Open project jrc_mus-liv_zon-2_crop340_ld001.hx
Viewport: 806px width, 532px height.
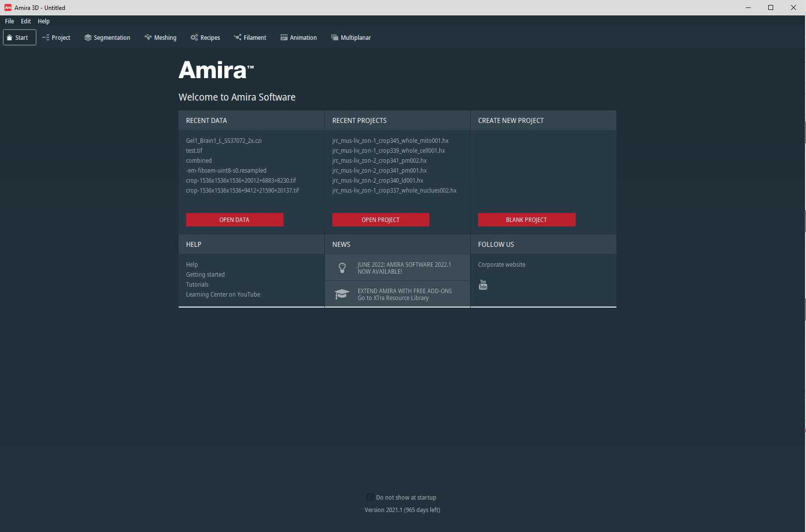click(x=378, y=180)
